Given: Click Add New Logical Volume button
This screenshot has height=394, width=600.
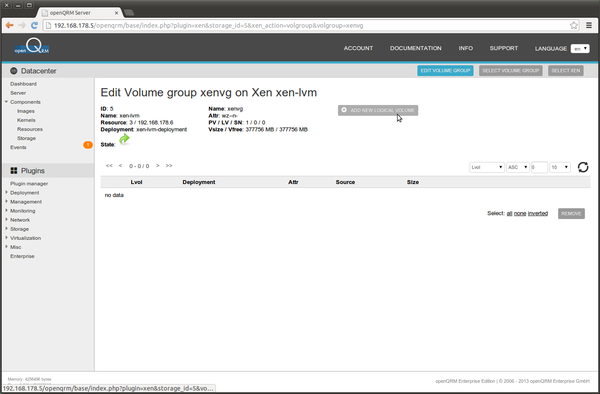Looking at the screenshot, I should tap(378, 110).
